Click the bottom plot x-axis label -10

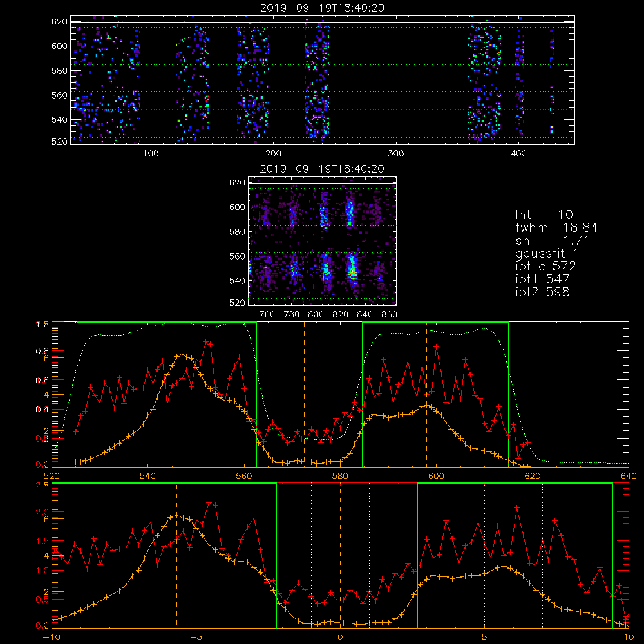point(52,637)
